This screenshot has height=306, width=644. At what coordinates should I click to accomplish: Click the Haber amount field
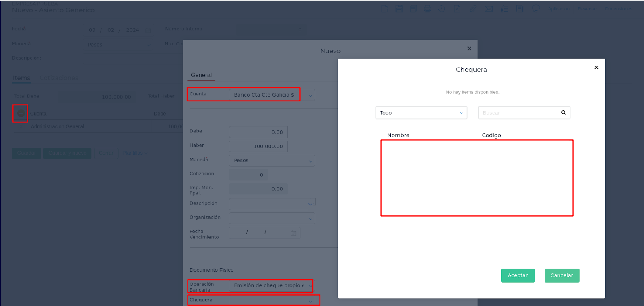pos(258,146)
